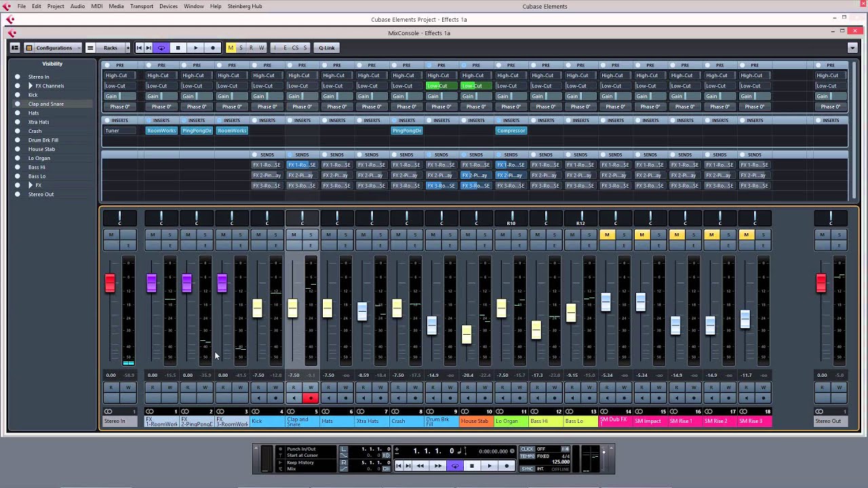Open the Transport menu
This screenshot has height=488, width=868.
(141, 6)
